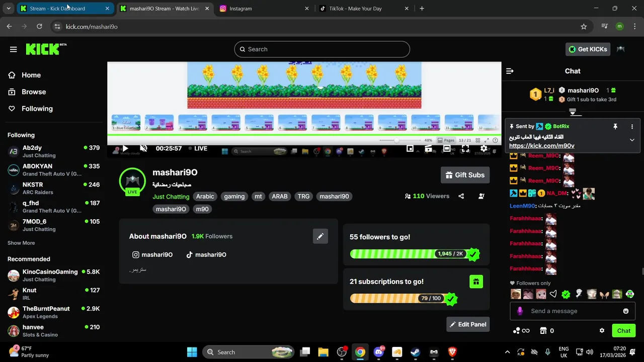Image resolution: width=644 pixels, height=362 pixels.
Task: Click the Search input on Kick
Action: (x=322, y=49)
